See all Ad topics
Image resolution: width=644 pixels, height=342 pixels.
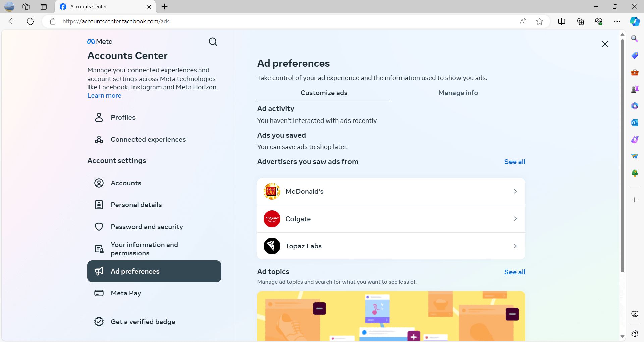515,272
